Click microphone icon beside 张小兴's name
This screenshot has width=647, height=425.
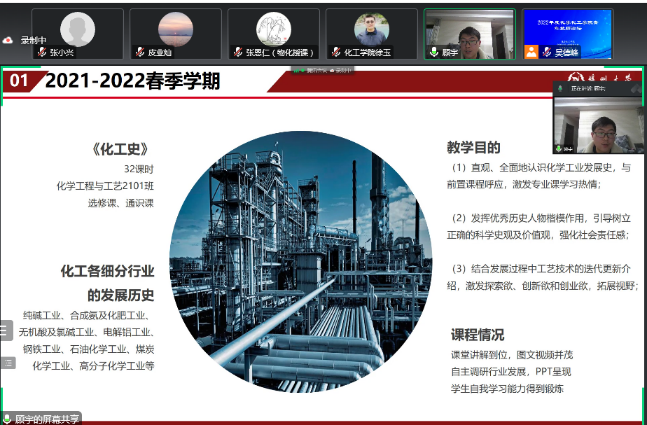[41, 51]
